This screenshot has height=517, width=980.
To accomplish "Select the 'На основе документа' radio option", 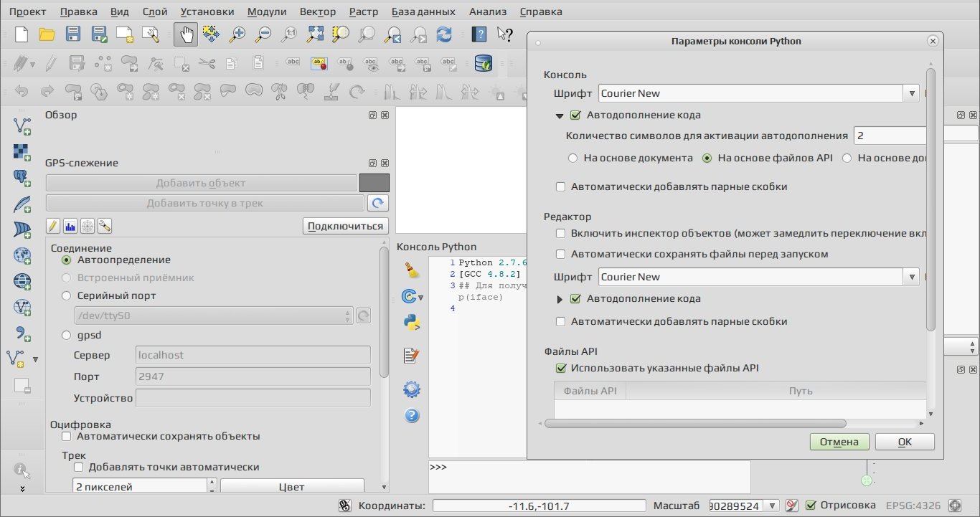I will tap(573, 158).
